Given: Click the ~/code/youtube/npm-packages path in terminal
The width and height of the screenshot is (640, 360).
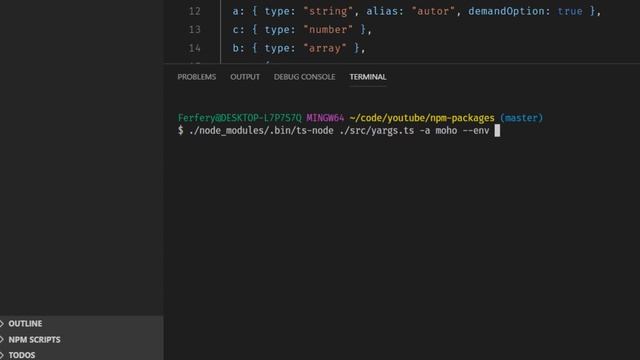Looking at the screenshot, I should click(422, 118).
